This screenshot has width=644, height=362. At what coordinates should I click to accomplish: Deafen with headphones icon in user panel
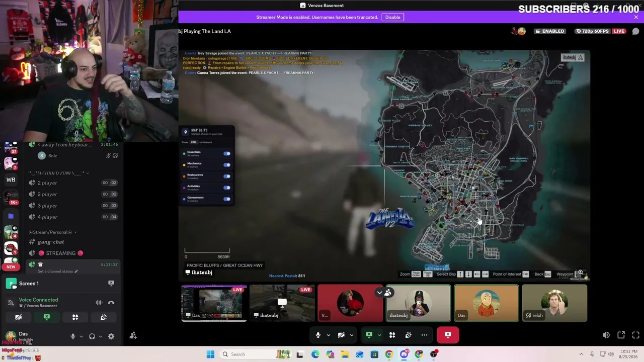point(92,336)
